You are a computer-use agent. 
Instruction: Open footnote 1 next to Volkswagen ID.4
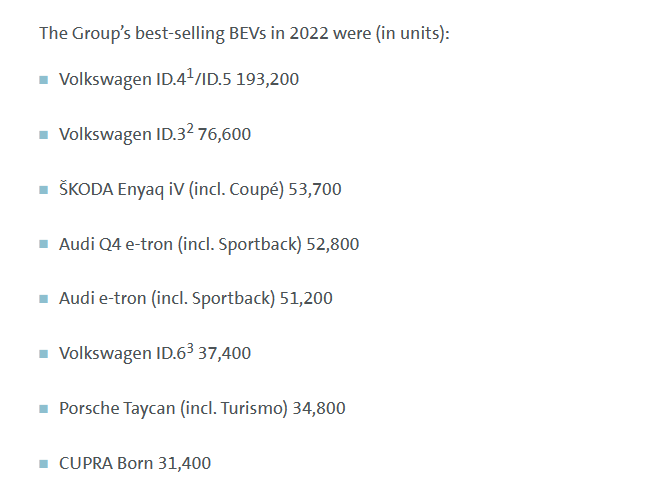190,73
